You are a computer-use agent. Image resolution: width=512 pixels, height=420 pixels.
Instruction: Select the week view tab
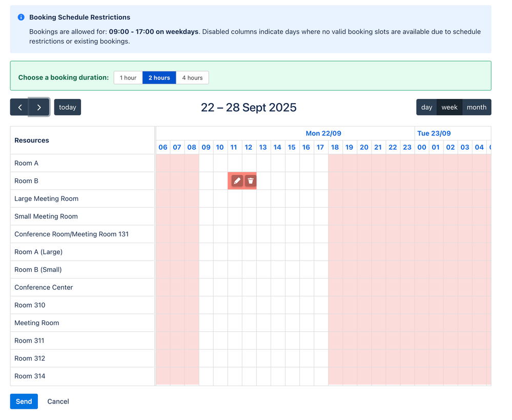point(449,107)
